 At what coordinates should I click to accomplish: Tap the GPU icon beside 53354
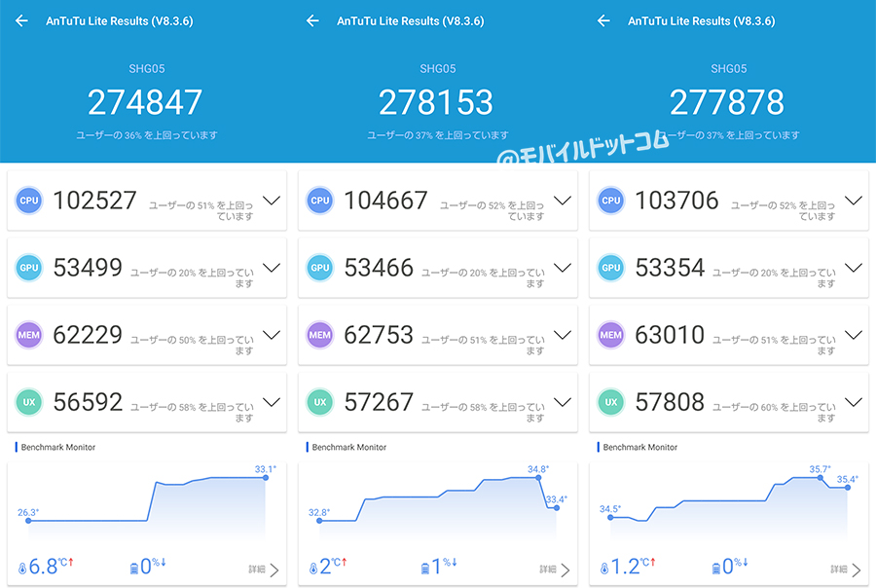610,267
